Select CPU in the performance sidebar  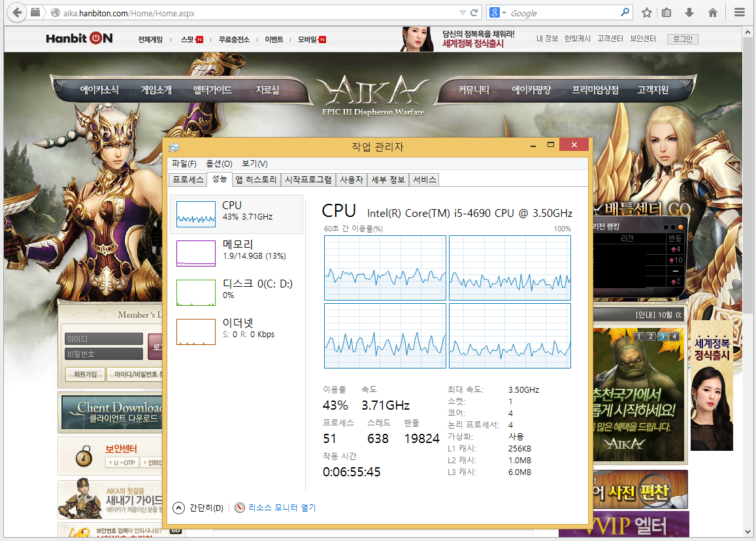pyautogui.click(x=237, y=214)
